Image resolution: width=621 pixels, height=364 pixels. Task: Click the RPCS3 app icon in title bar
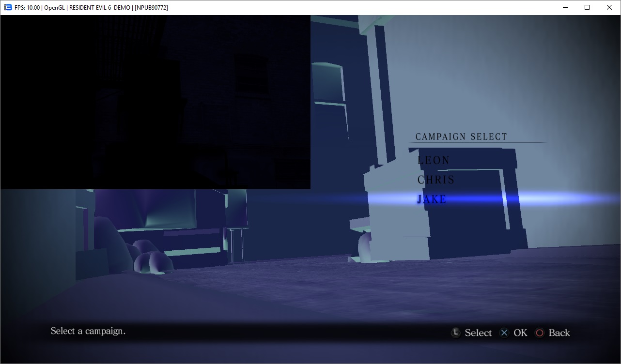click(x=8, y=7)
